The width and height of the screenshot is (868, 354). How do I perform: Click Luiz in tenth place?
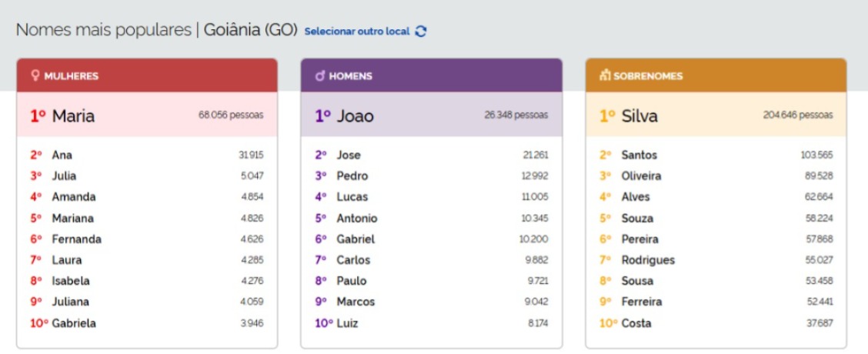pos(347,323)
